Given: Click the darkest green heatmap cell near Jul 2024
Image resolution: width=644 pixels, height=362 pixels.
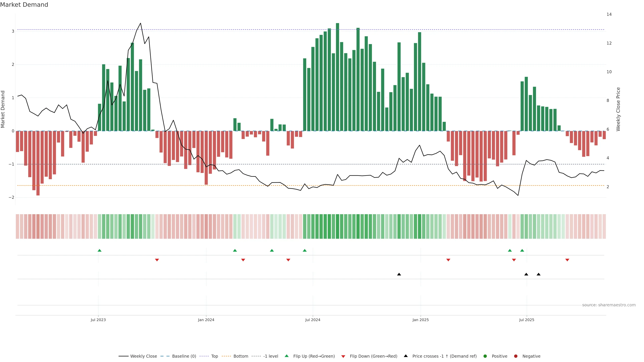Looking at the screenshot, I should click(337, 226).
